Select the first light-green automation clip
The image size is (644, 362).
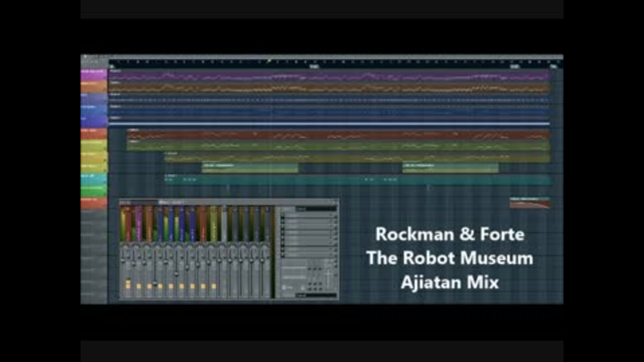(250, 168)
